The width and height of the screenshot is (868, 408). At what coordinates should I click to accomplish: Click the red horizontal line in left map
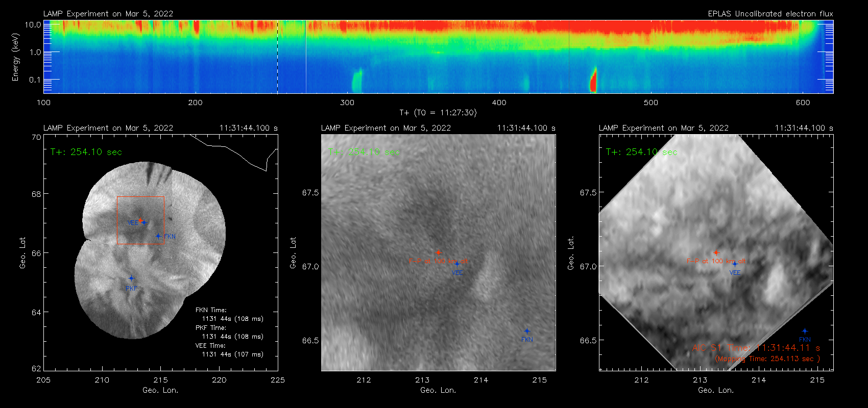click(x=140, y=244)
